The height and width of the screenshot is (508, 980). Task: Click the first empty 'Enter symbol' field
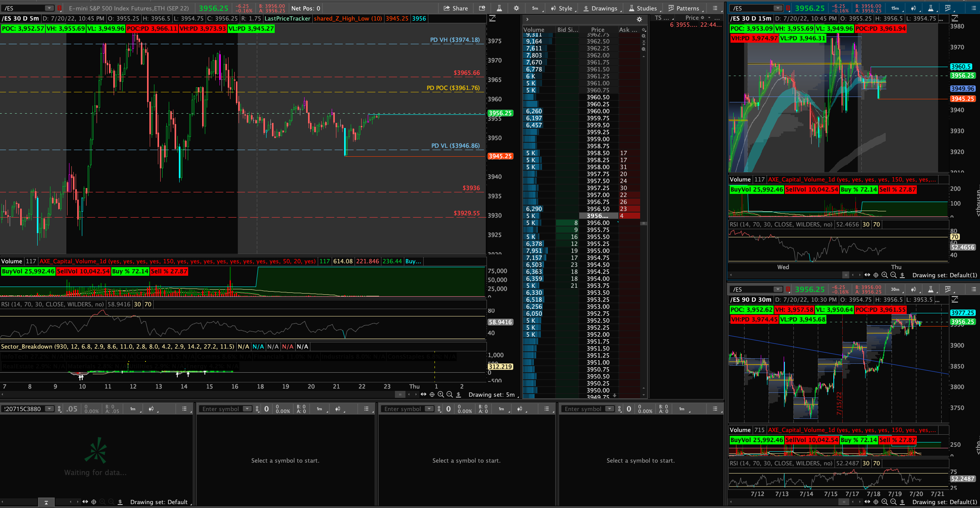point(221,409)
